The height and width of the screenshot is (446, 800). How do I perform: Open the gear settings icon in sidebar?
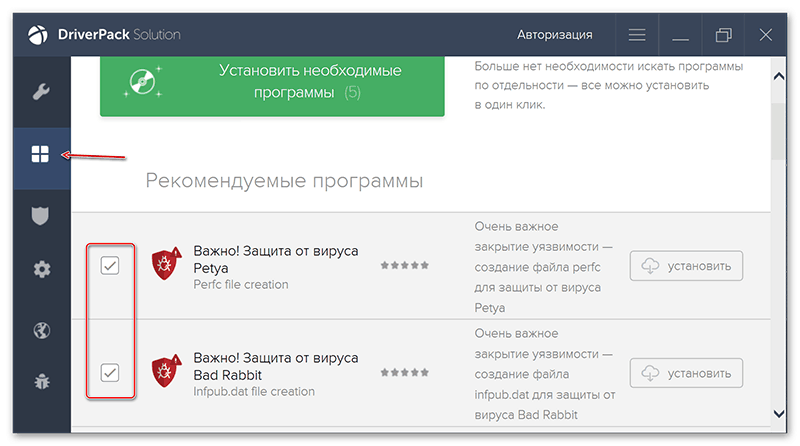[x=41, y=269]
